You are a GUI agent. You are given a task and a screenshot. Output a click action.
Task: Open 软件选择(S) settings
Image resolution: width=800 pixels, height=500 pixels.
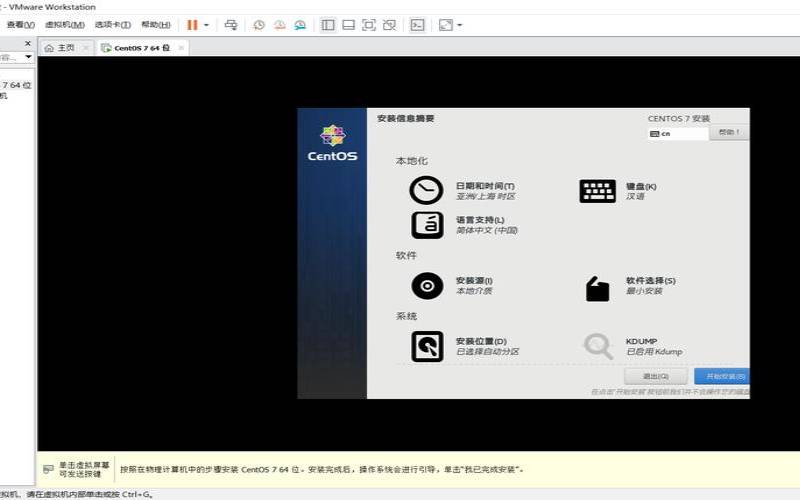click(x=651, y=281)
